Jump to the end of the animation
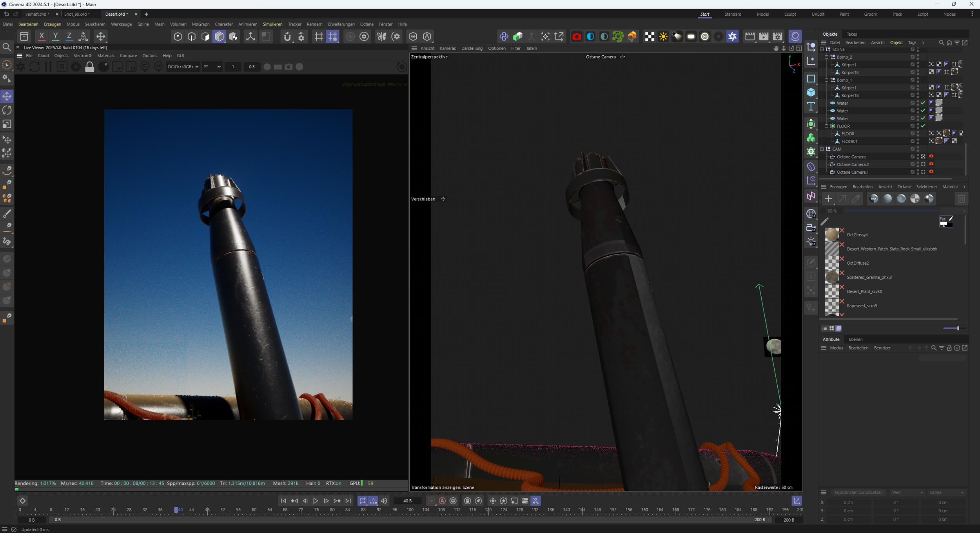This screenshot has height=533, width=980. 348,501
